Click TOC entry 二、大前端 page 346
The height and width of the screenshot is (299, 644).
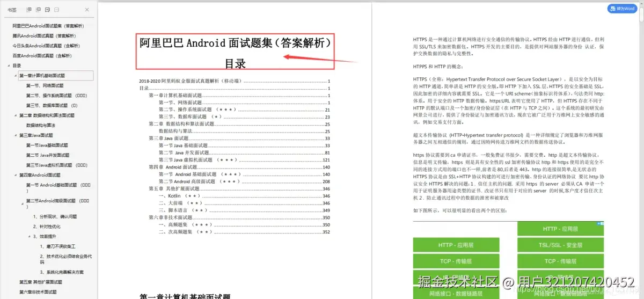[x=244, y=203]
